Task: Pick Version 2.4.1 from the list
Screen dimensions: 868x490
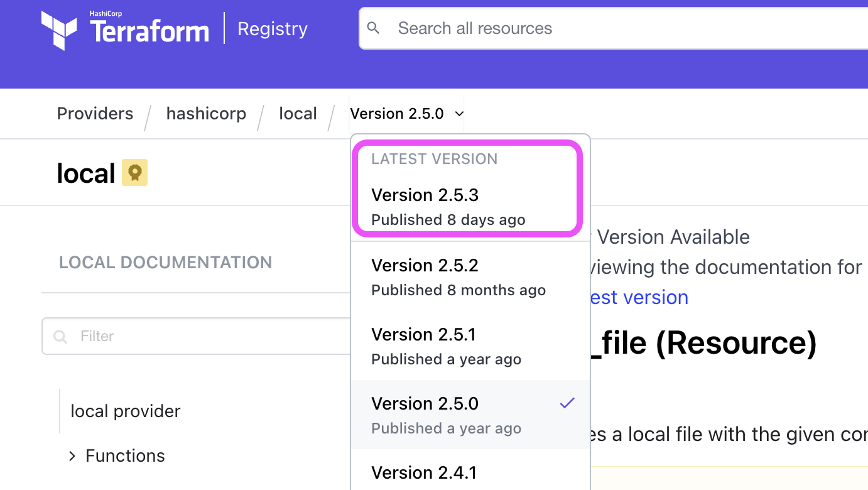Action: click(x=470, y=472)
